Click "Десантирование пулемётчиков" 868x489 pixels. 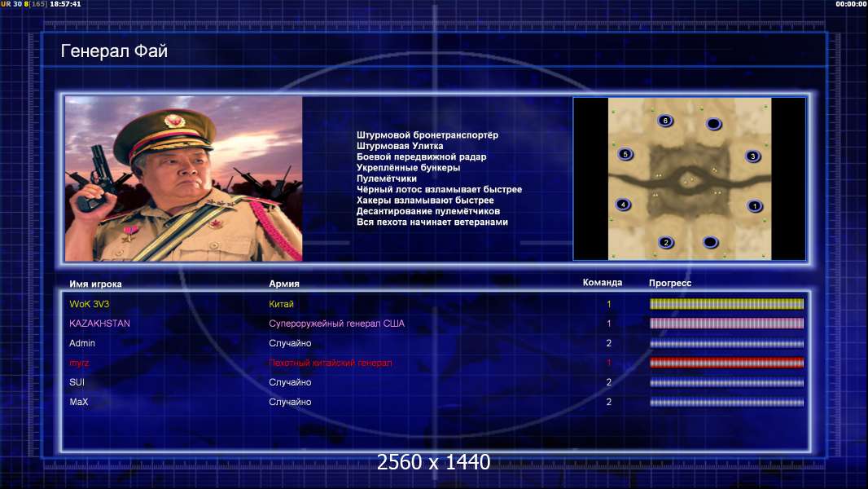(x=428, y=211)
